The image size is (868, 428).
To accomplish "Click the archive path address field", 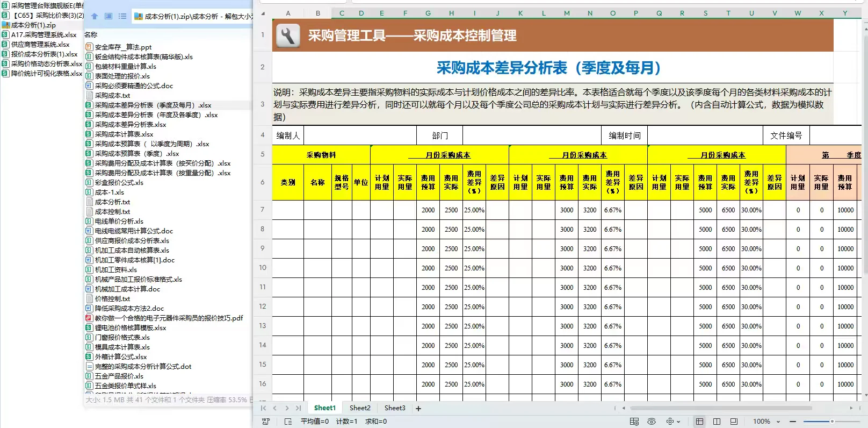I will click(192, 16).
